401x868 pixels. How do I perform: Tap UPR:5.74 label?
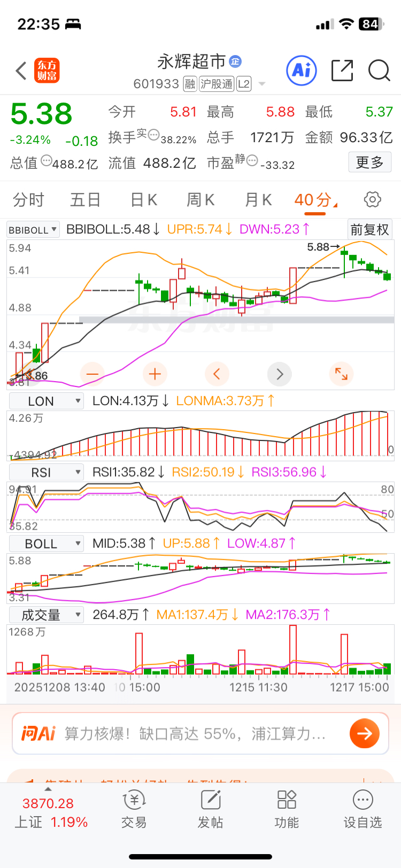click(x=200, y=229)
